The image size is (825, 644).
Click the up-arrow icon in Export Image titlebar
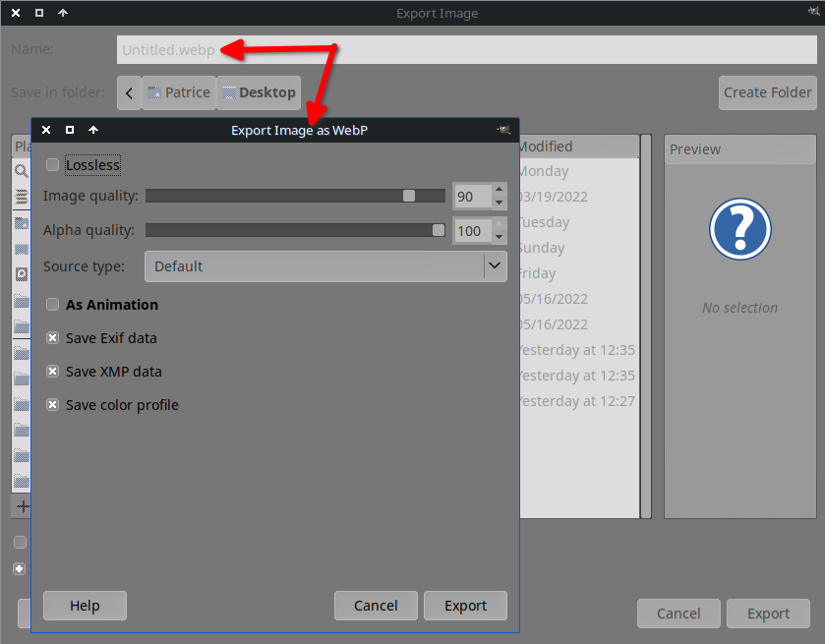click(x=63, y=13)
